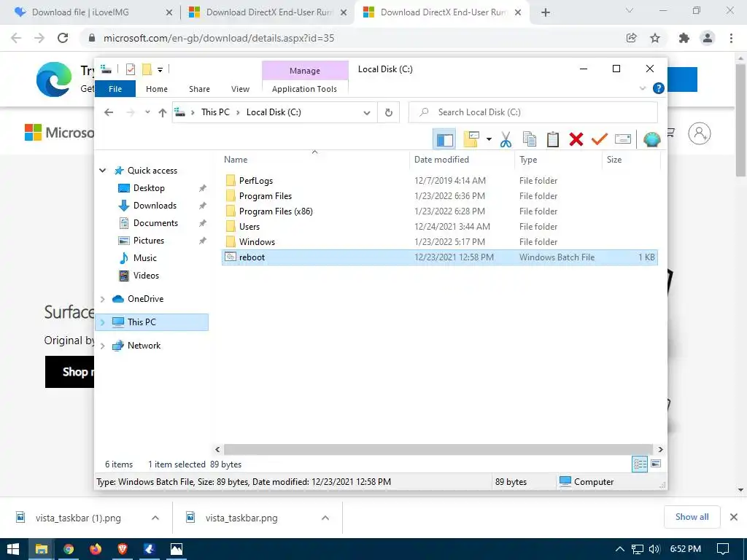Expand the OneDrive tree node
Image resolution: width=747 pixels, height=560 pixels.
click(102, 299)
